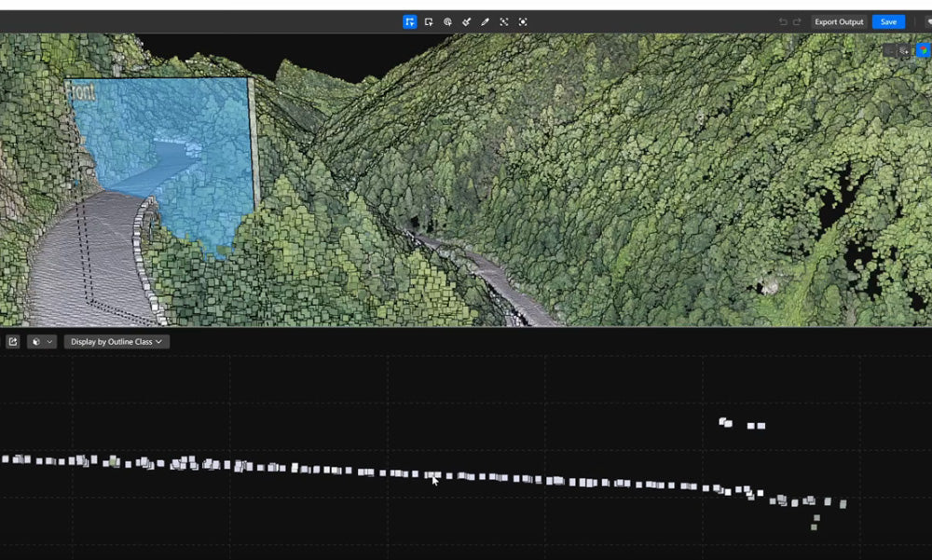Expand the point color mode dropdown

point(42,342)
